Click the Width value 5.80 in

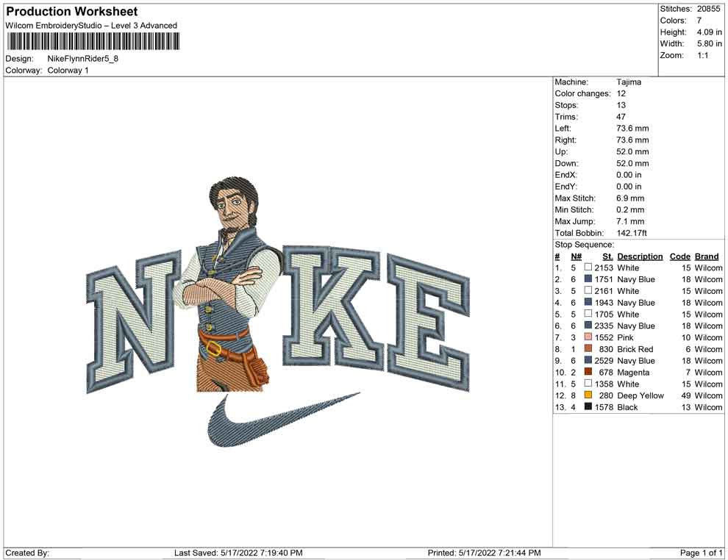click(709, 43)
